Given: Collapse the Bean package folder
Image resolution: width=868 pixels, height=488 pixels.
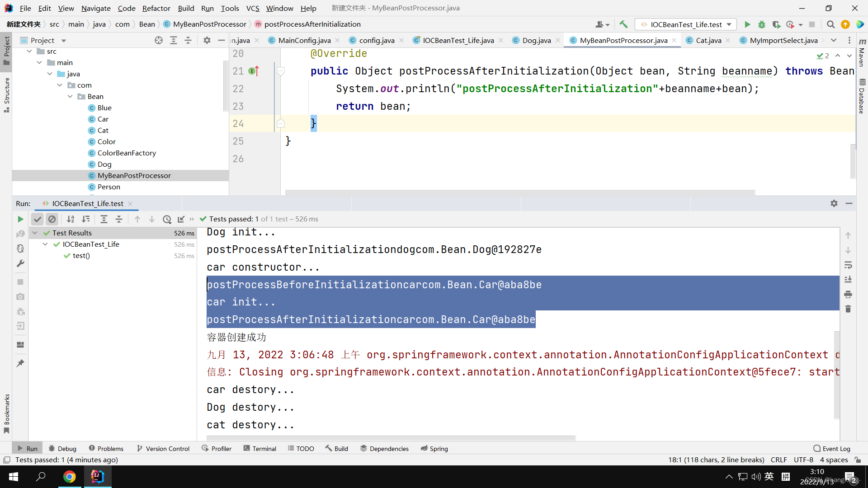Looking at the screenshot, I should pyautogui.click(x=70, y=96).
